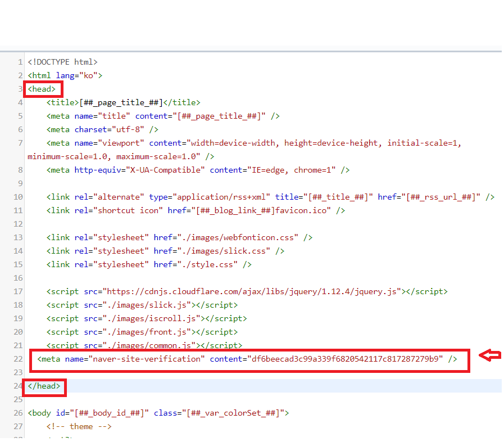Click the <!-- theme --> comment line
Screen dimensions: 504x446
[x=79, y=427]
